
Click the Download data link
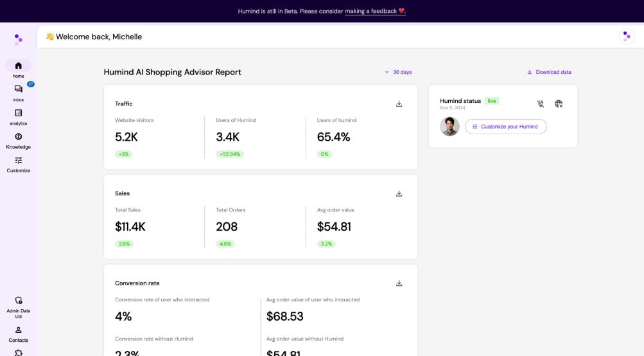click(x=549, y=72)
